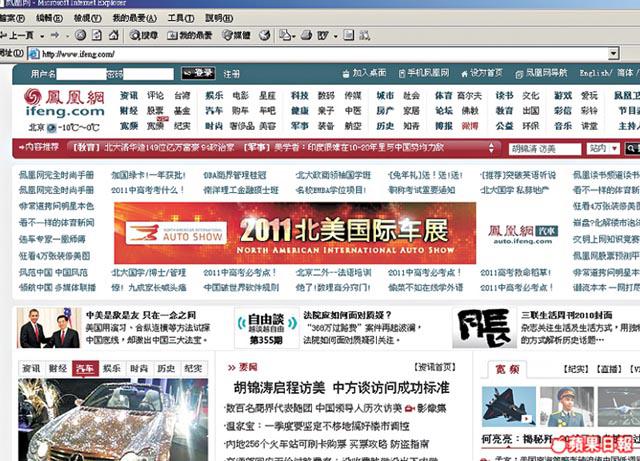Open the 微博 link in navigation
640x461 pixels.
(x=469, y=126)
